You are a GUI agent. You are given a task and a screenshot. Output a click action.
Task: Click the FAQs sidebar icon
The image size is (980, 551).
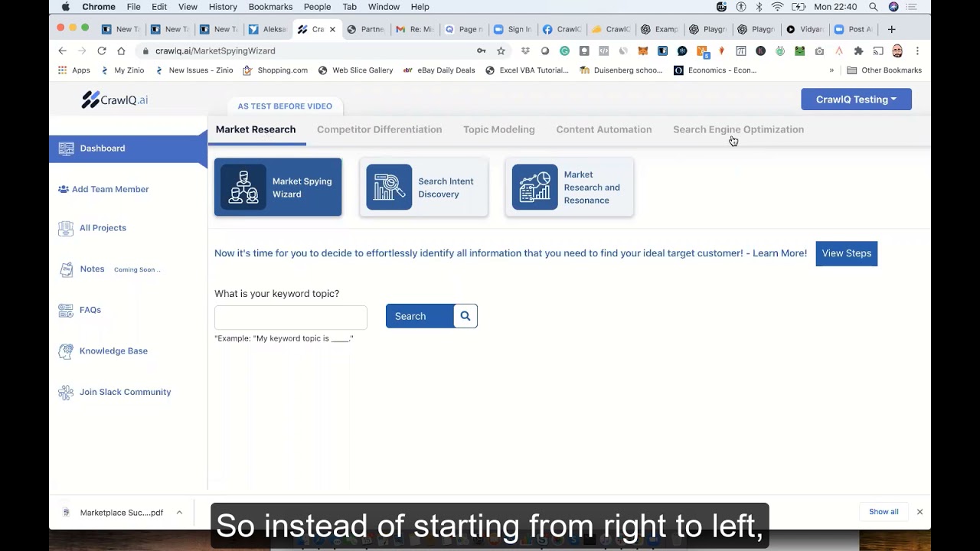tap(66, 310)
